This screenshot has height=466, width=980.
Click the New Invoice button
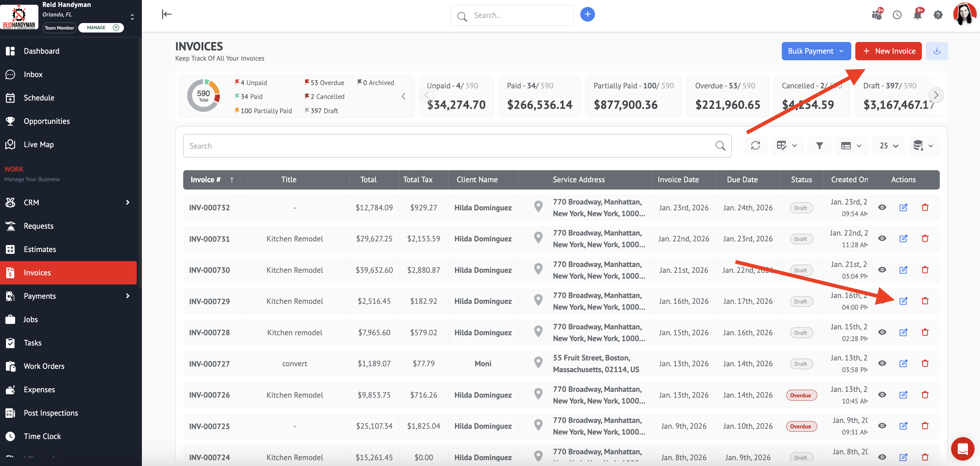(x=888, y=51)
